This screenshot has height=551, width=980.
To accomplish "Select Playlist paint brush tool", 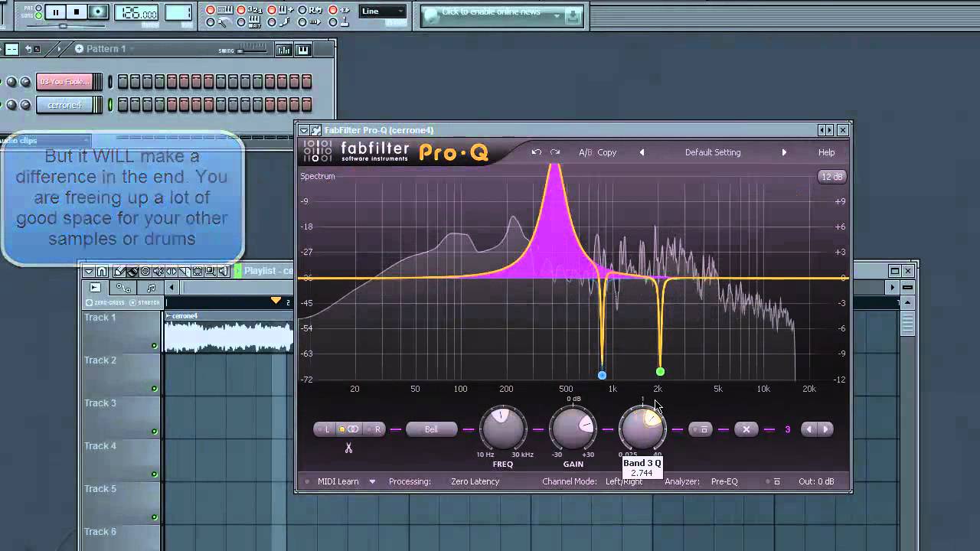I will tap(132, 272).
